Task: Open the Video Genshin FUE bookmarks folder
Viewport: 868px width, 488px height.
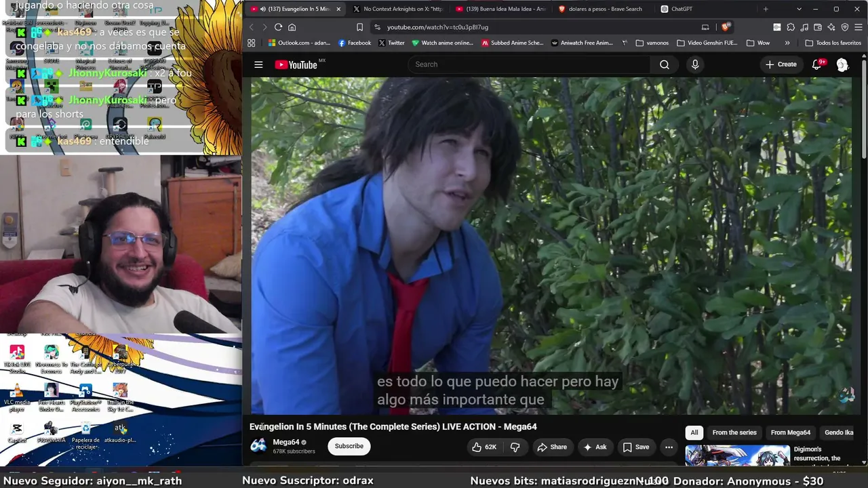Action: coord(707,43)
